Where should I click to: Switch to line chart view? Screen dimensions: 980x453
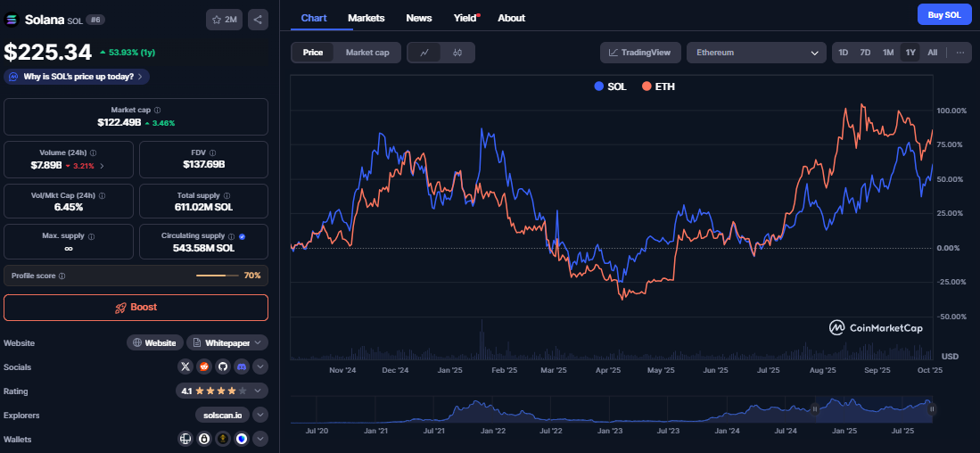pos(424,53)
